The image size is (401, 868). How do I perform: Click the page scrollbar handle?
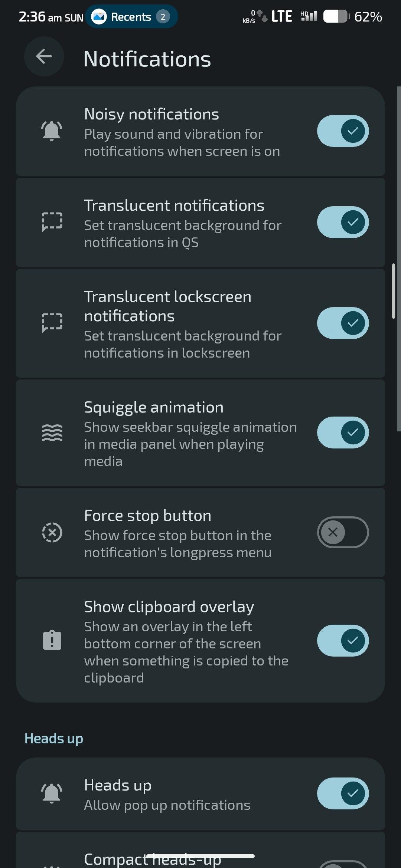coord(394,291)
